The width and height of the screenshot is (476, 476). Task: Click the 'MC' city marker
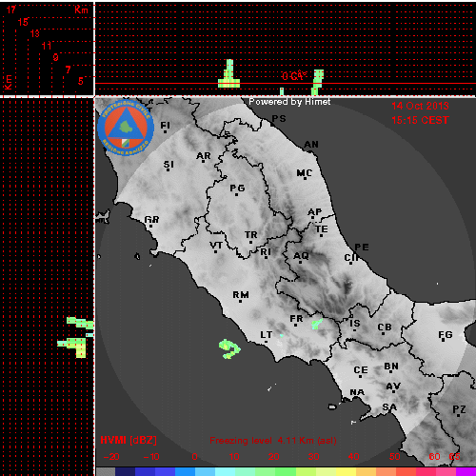pos(305,174)
